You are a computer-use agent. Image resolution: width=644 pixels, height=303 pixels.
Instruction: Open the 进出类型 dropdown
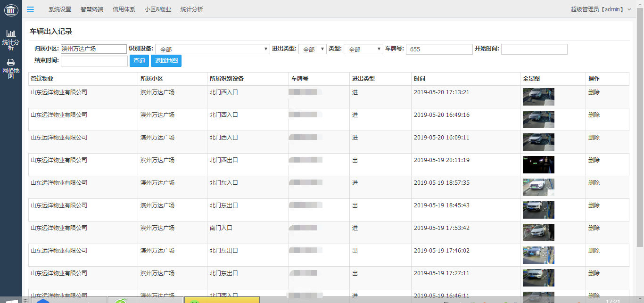click(x=312, y=49)
